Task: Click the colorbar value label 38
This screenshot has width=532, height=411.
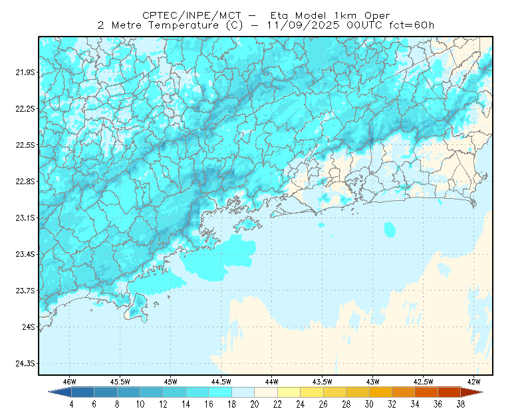Action: click(x=461, y=404)
